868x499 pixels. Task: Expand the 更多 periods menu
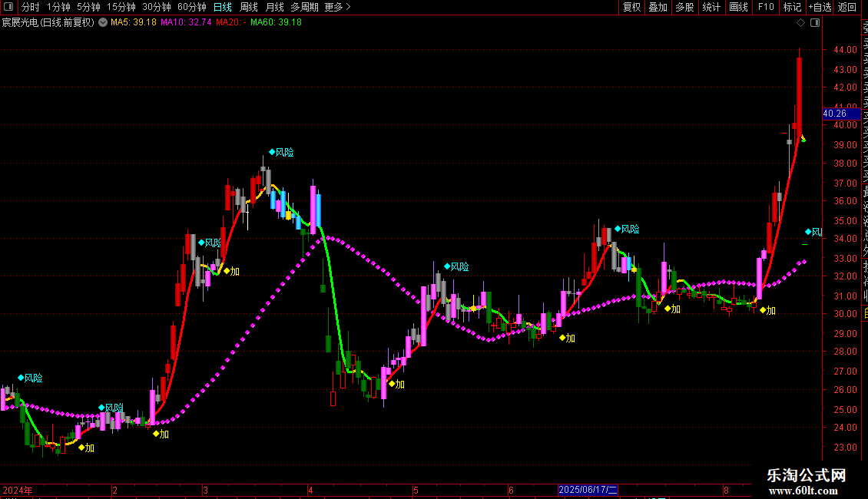[337, 7]
